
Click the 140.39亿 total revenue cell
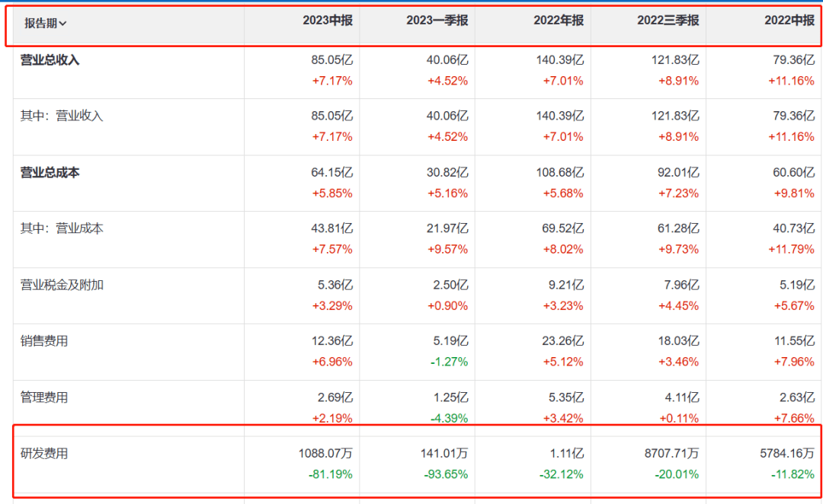click(559, 60)
